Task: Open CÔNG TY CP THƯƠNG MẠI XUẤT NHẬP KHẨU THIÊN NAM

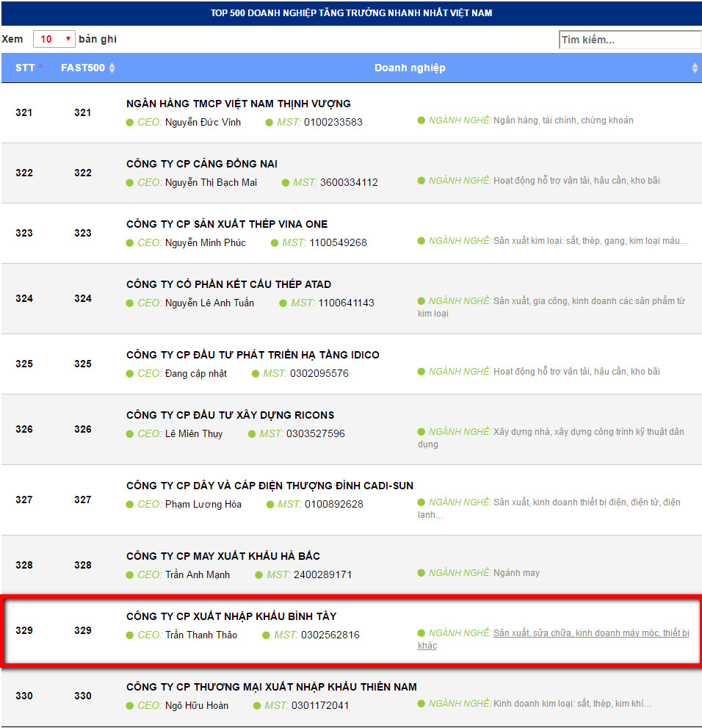Action: point(272,688)
